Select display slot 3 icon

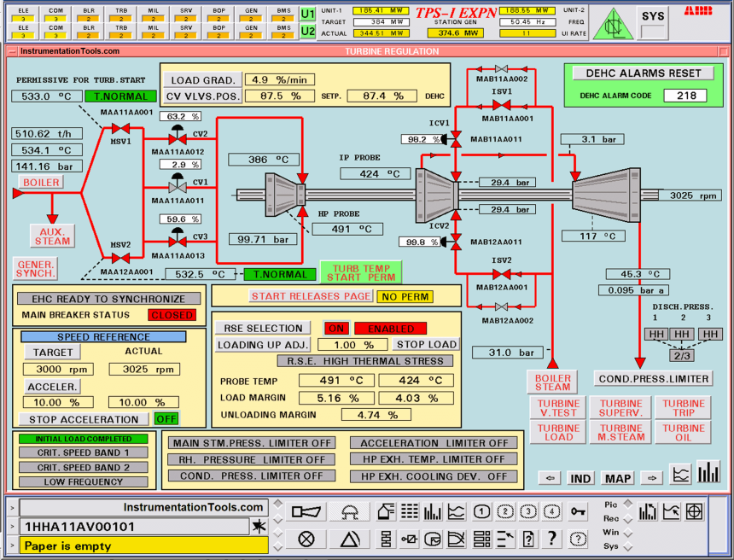pyautogui.click(x=528, y=511)
